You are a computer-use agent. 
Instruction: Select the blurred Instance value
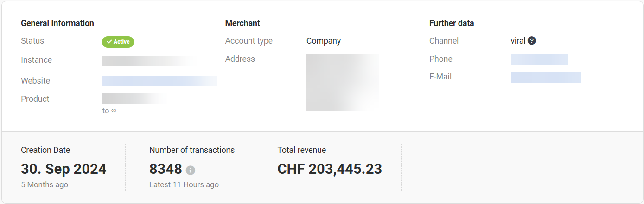coord(148,61)
